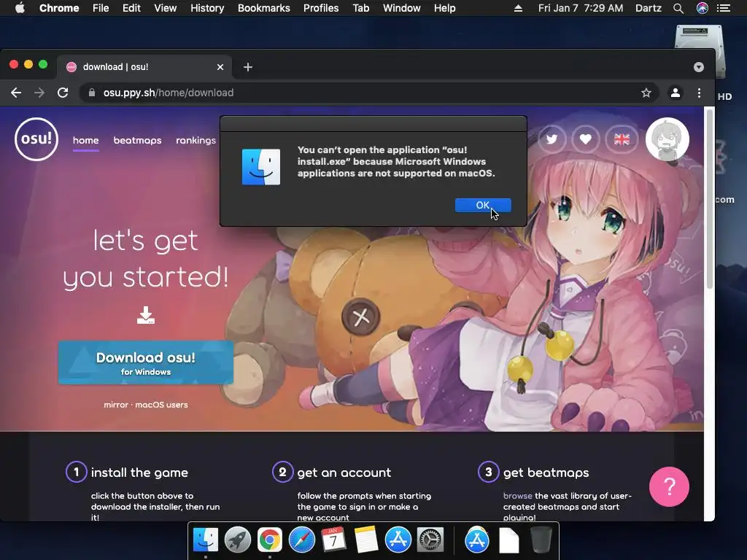The width and height of the screenshot is (747, 560).
Task: Open a new tab with the plus button
Action: [248, 67]
